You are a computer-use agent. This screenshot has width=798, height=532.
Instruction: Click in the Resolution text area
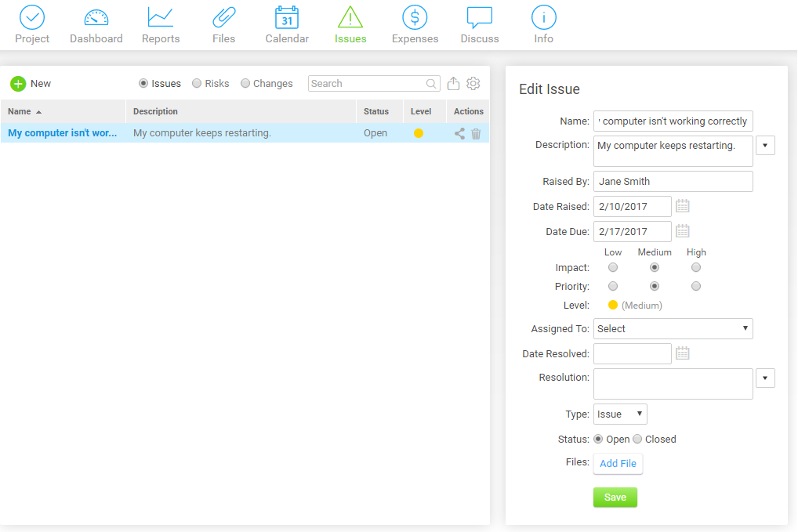pyautogui.click(x=673, y=383)
